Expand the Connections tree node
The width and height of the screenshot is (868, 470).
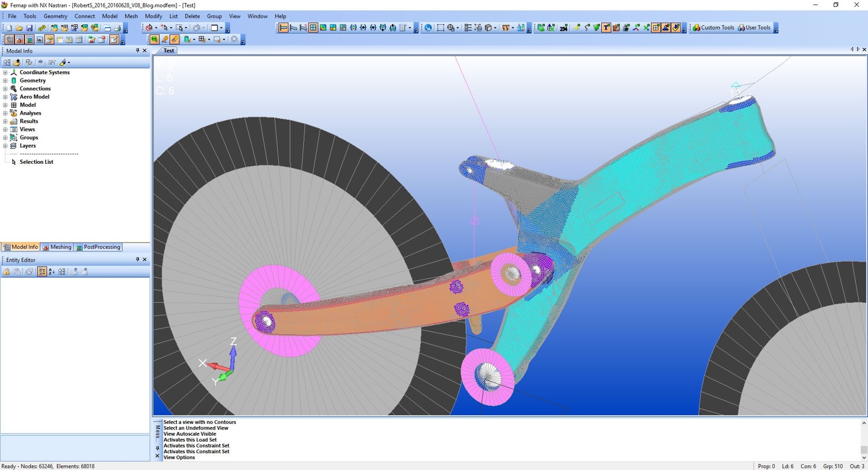(5, 89)
